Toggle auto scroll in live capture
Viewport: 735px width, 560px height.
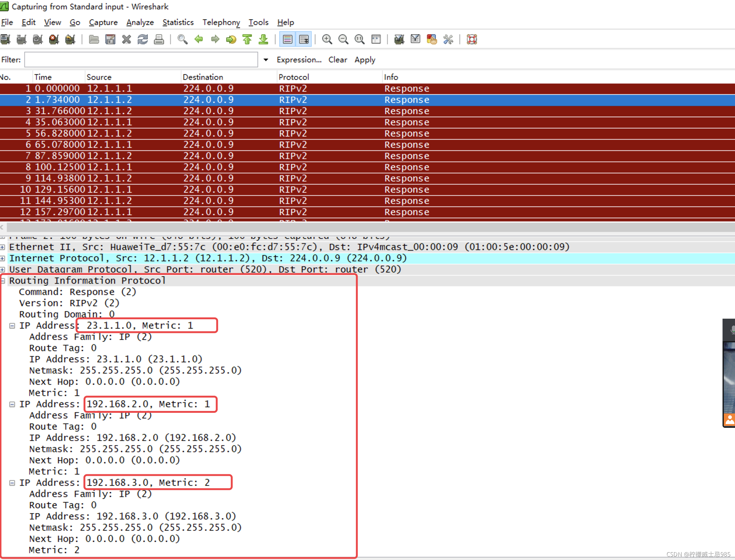(x=304, y=39)
